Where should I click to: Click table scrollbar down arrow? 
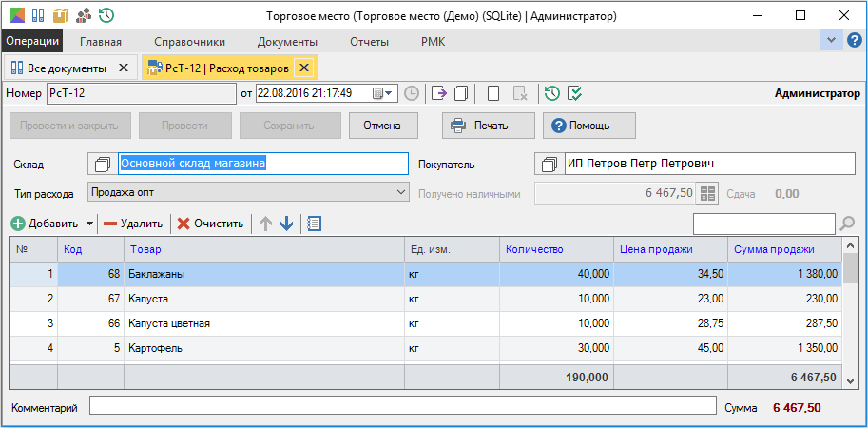pyautogui.click(x=850, y=380)
